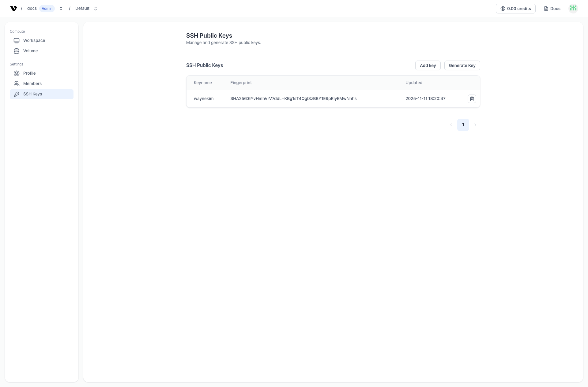Click the Generate Key button
This screenshot has width=588, height=387.
(462, 65)
